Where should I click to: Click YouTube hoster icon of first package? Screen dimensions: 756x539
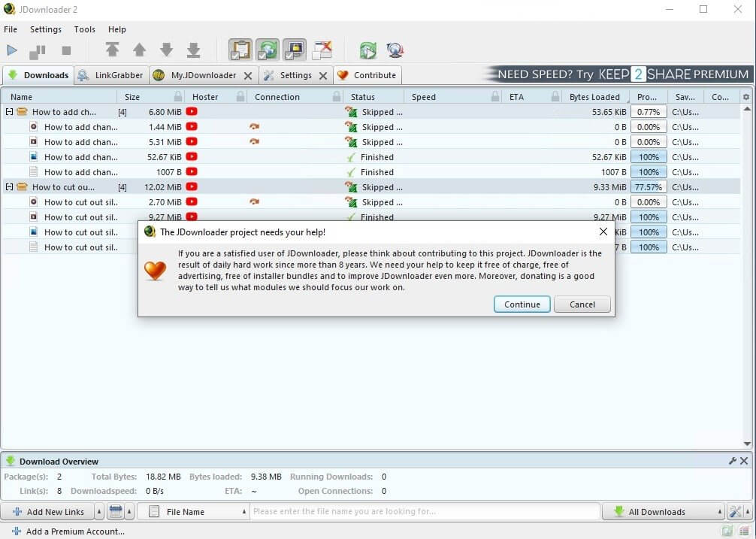click(192, 111)
